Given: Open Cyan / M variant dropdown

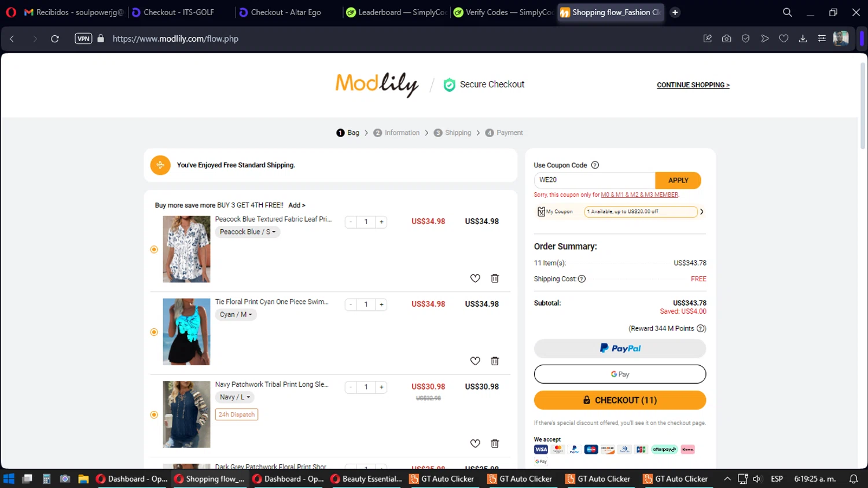Looking at the screenshot, I should pos(236,315).
